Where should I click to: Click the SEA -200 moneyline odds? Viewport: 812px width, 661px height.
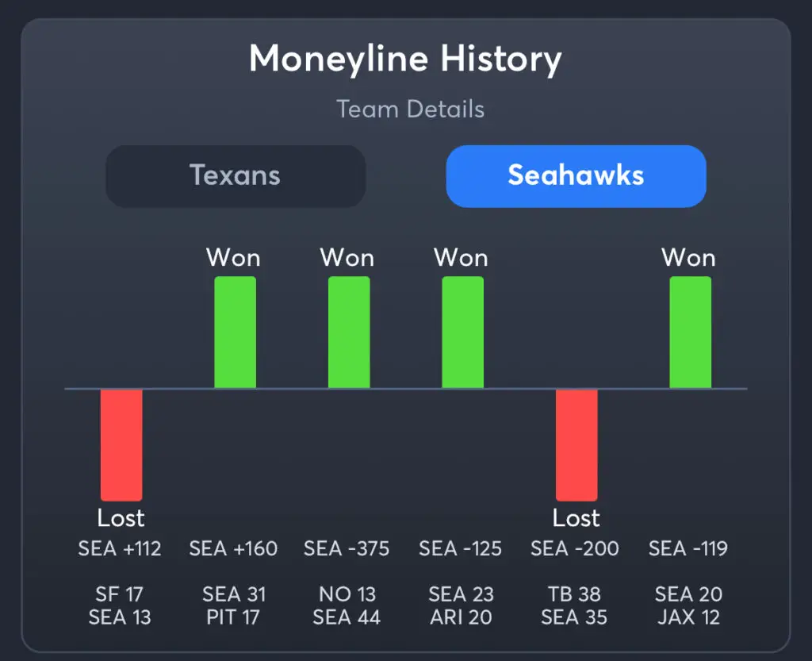tap(575, 548)
